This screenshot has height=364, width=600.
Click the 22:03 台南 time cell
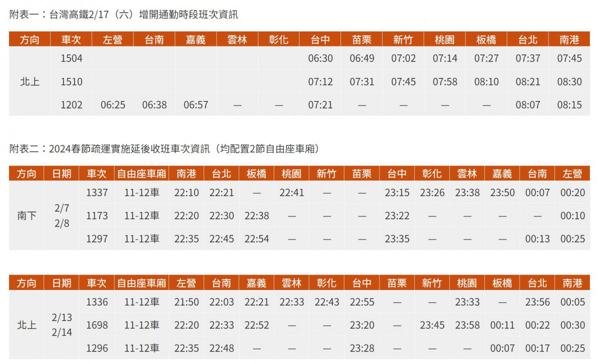tap(221, 302)
